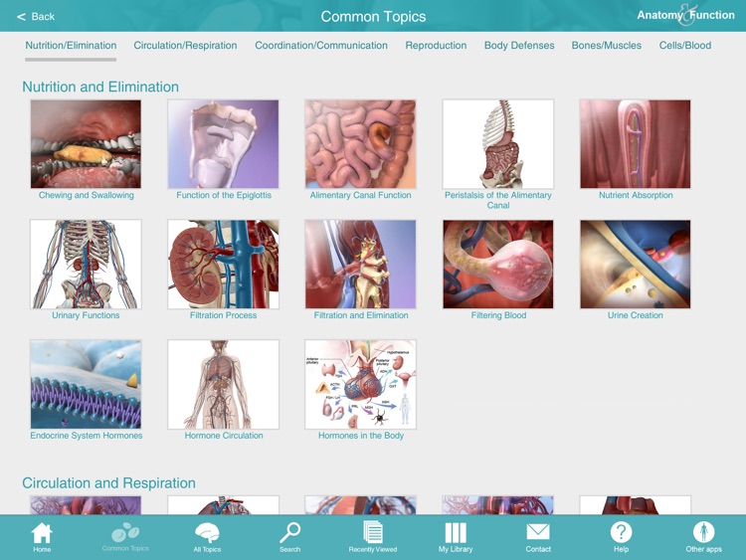Open the Filtering Blood thumbnail

(x=498, y=264)
